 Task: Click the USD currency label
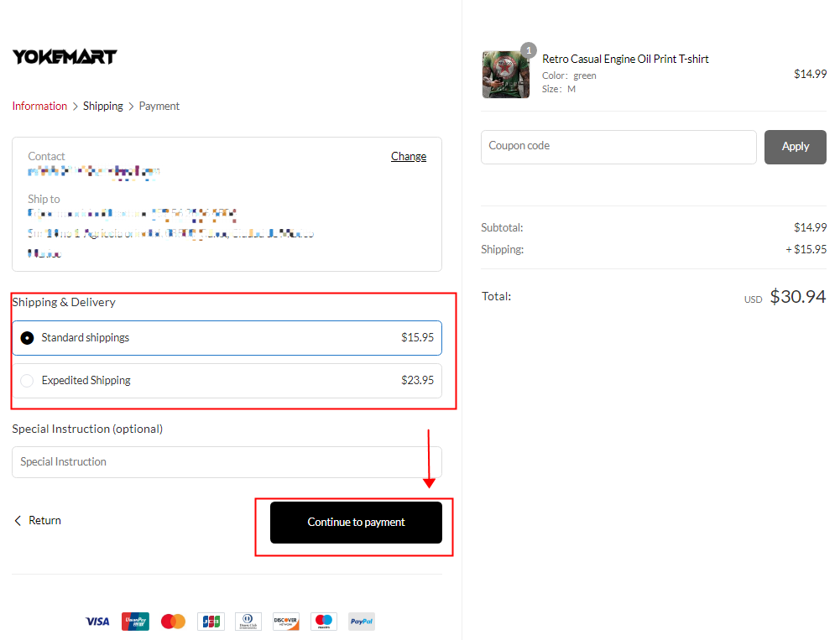[753, 300]
